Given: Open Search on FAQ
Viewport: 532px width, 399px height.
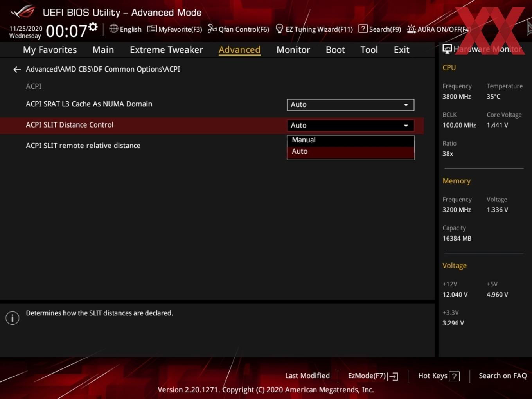Looking at the screenshot, I should pyautogui.click(x=503, y=376).
